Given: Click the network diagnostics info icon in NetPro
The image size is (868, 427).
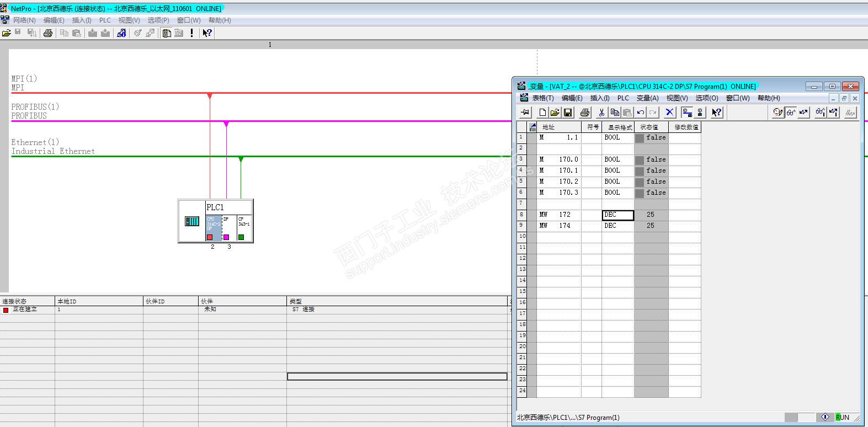Looking at the screenshot, I should point(121,33).
